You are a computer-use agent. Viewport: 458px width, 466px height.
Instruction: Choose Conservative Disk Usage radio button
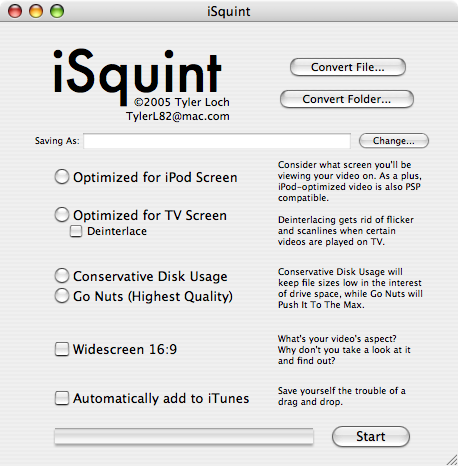click(x=62, y=276)
